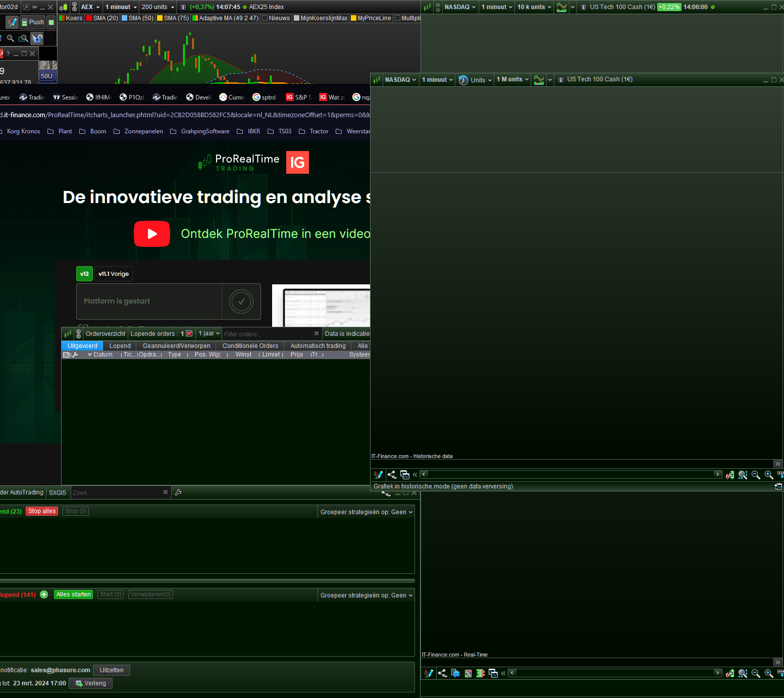Click AEX chart info icon

[x=183, y=7]
